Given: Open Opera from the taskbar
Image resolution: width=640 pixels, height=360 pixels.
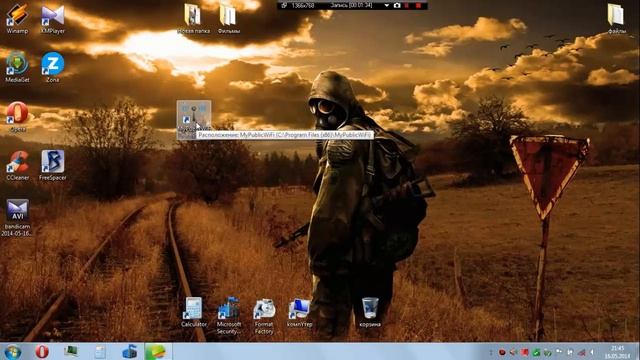Looking at the screenshot, I should pyautogui.click(x=42, y=351).
